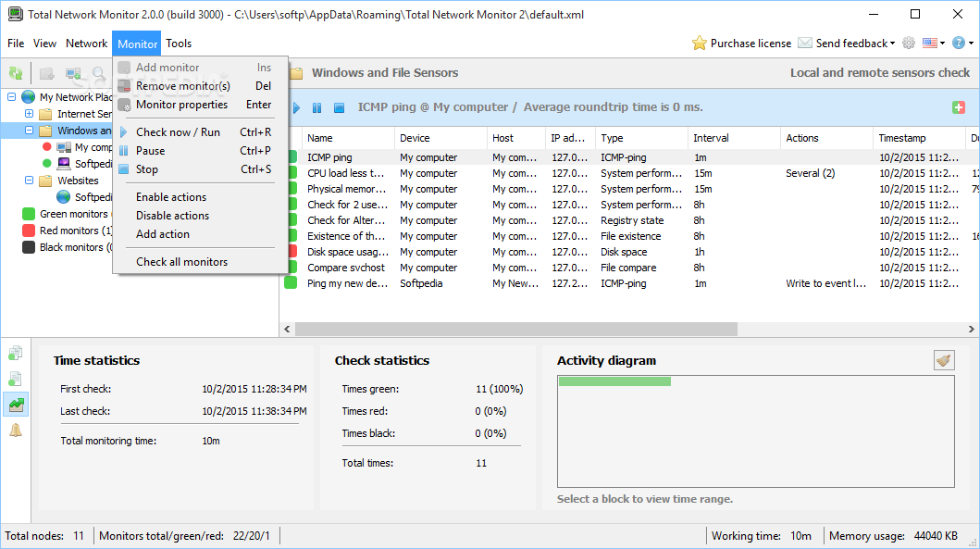Click the Websites folder icon in the tree

click(x=45, y=181)
